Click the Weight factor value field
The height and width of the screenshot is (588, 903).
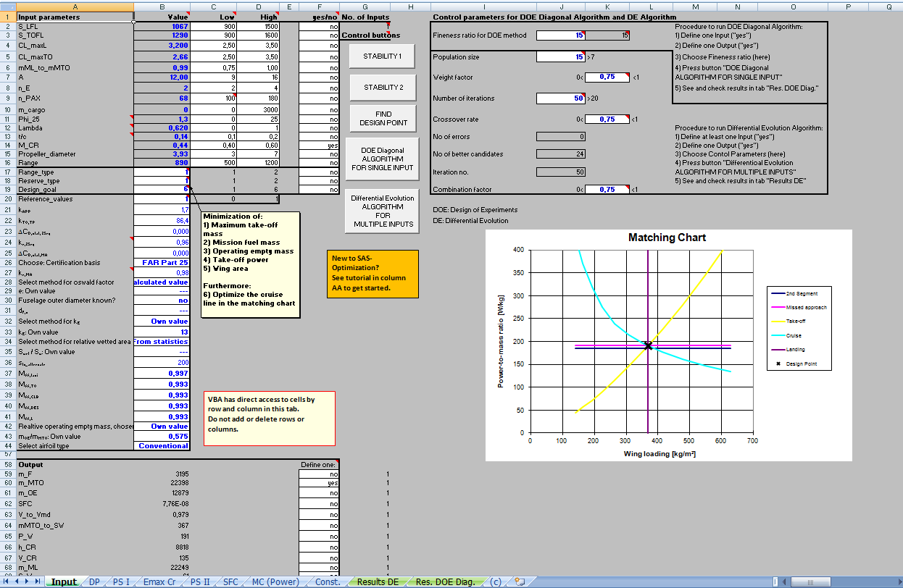click(x=607, y=77)
